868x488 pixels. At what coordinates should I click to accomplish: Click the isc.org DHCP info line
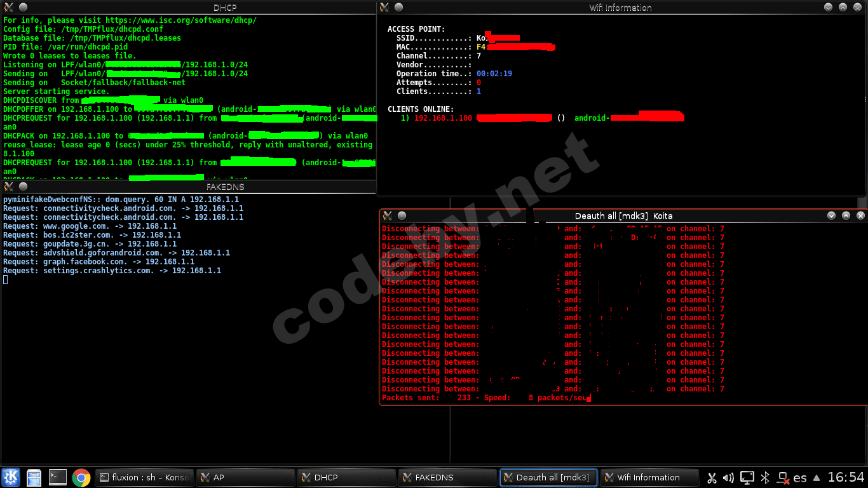[x=130, y=20]
